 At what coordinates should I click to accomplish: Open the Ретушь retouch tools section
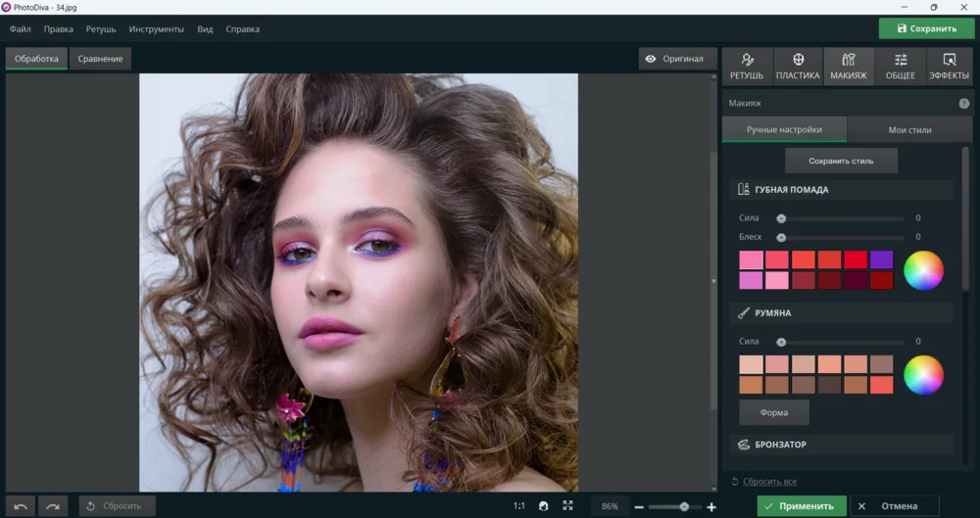coord(747,67)
